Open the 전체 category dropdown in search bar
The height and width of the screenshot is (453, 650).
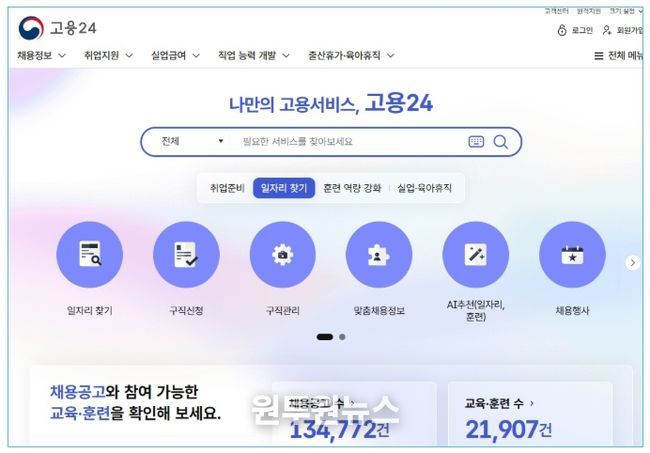coord(192,141)
